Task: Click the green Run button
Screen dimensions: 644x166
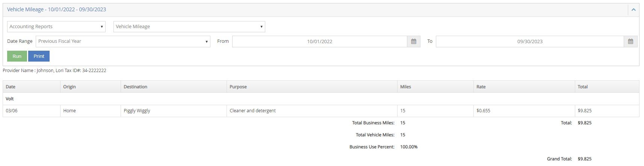Action: pyautogui.click(x=17, y=56)
